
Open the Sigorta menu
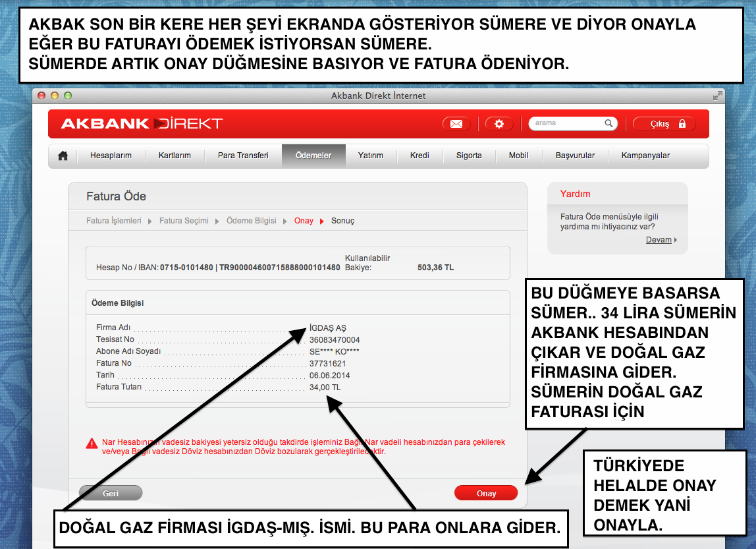click(x=469, y=156)
